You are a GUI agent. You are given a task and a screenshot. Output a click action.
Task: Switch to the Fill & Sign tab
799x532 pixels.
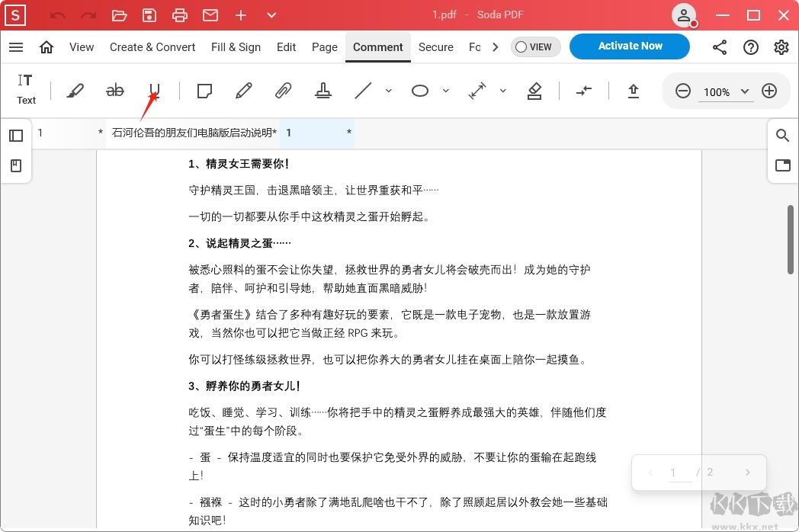[x=236, y=46]
